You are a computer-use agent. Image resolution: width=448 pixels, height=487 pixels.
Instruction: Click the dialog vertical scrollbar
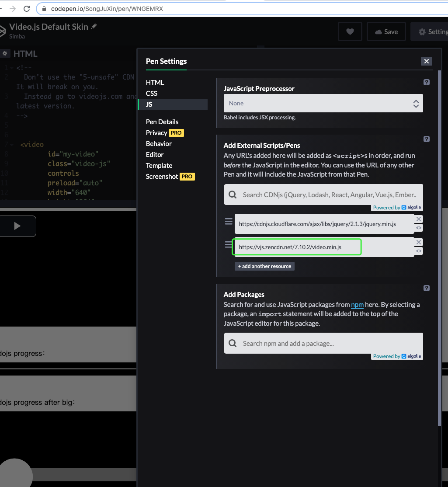click(x=439, y=248)
